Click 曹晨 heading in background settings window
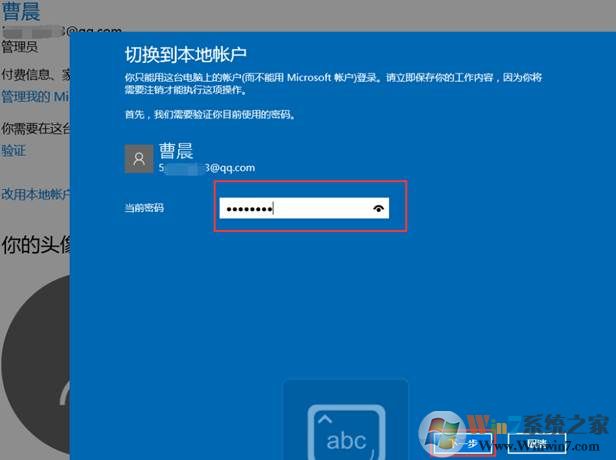 coord(21,11)
